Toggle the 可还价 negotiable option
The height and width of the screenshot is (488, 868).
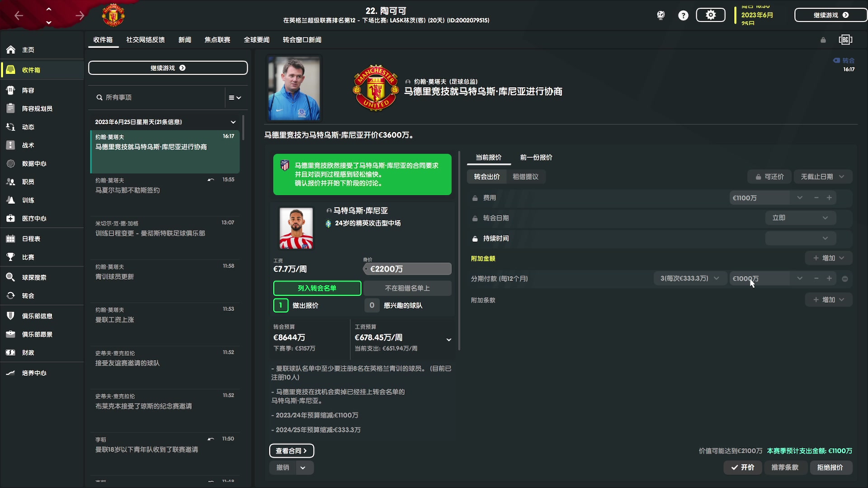769,177
